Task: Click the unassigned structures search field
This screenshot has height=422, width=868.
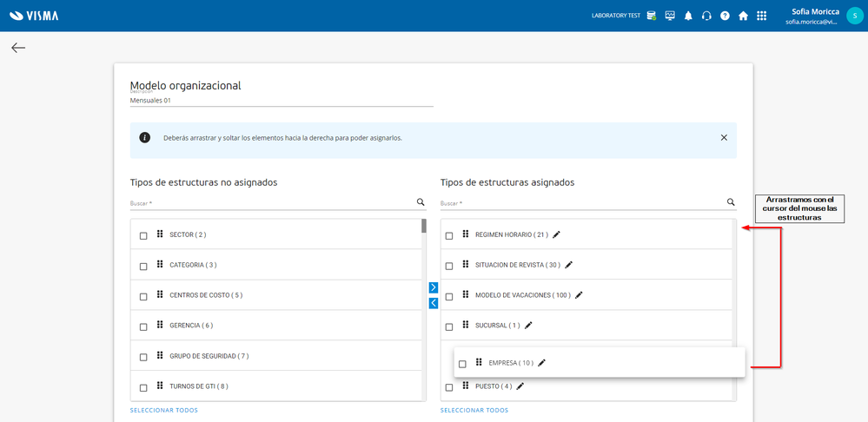Action: click(269, 203)
